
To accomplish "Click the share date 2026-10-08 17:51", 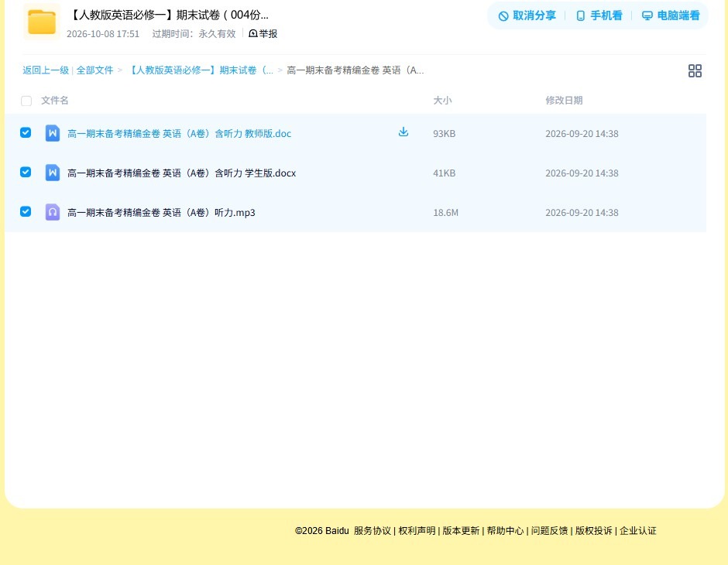I will 103,34.
